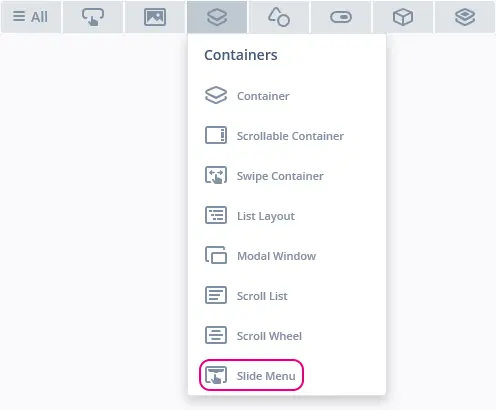
Task: Open the All widgets category tab
Action: click(31, 17)
